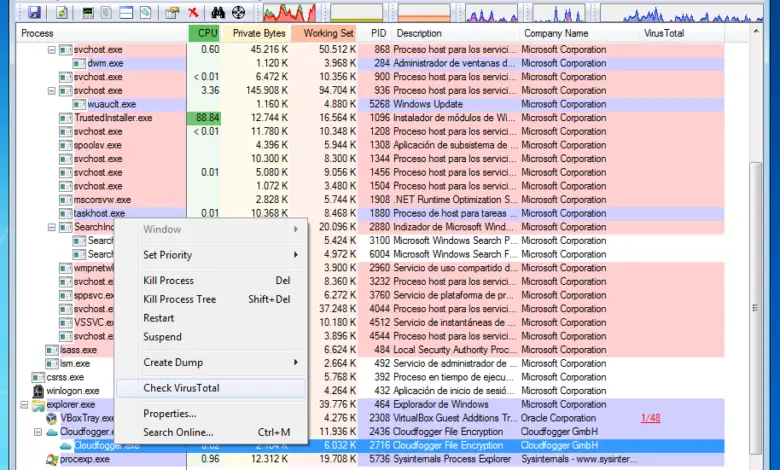Sort by the Working Set column header
The width and height of the screenshot is (780, 470).
pos(324,33)
